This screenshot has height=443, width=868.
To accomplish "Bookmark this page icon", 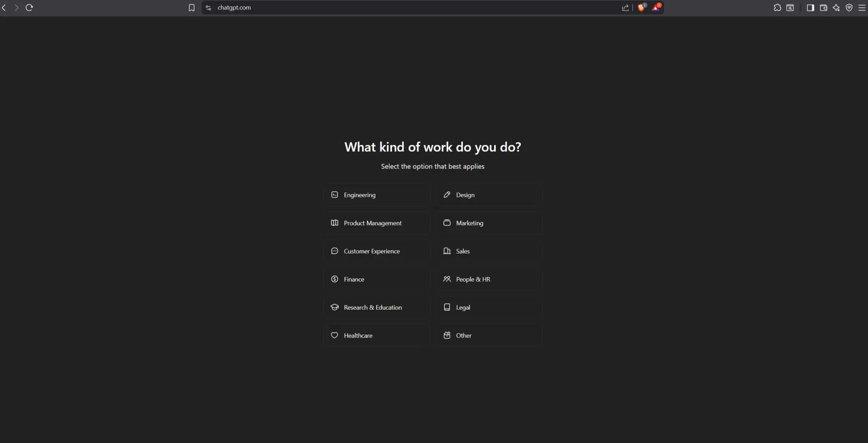I will pos(192,8).
